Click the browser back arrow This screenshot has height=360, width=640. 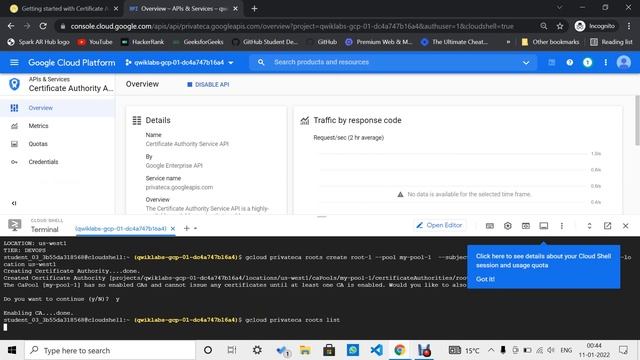tap(11, 26)
